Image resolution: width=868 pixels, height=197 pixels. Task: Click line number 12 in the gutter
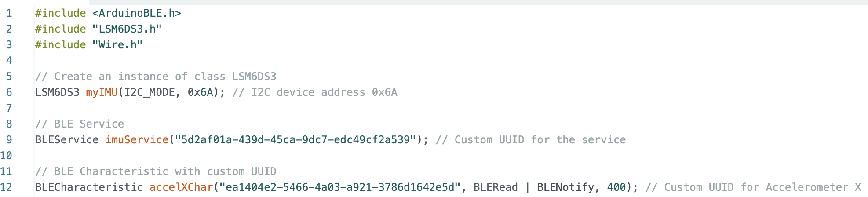pos(7,187)
